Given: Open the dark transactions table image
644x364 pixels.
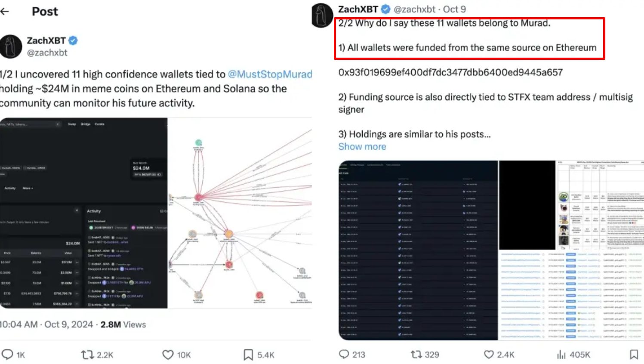Looking at the screenshot, I should click(x=418, y=250).
